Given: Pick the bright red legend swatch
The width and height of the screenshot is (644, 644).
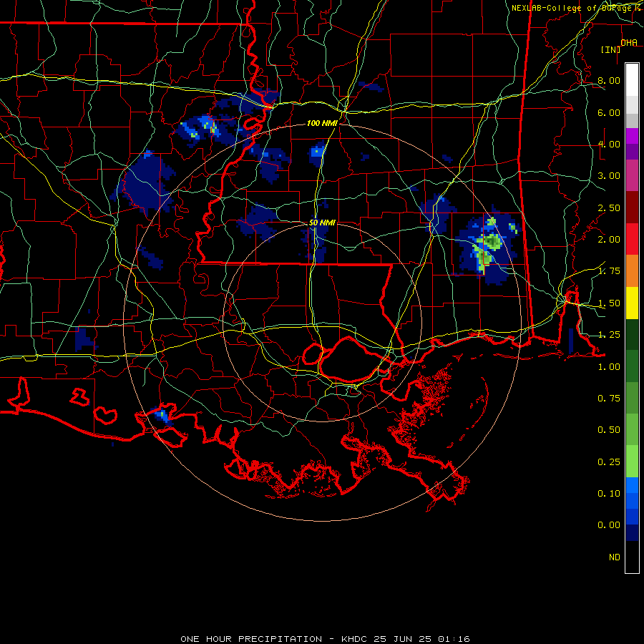Looking at the screenshot, I should (632, 239).
